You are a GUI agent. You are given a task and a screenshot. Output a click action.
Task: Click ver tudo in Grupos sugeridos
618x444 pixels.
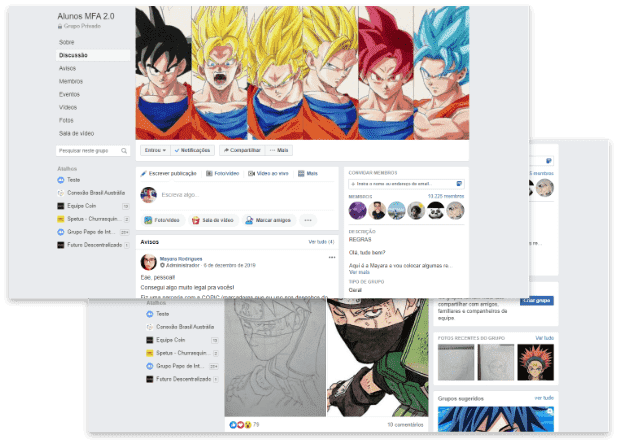[x=544, y=398]
